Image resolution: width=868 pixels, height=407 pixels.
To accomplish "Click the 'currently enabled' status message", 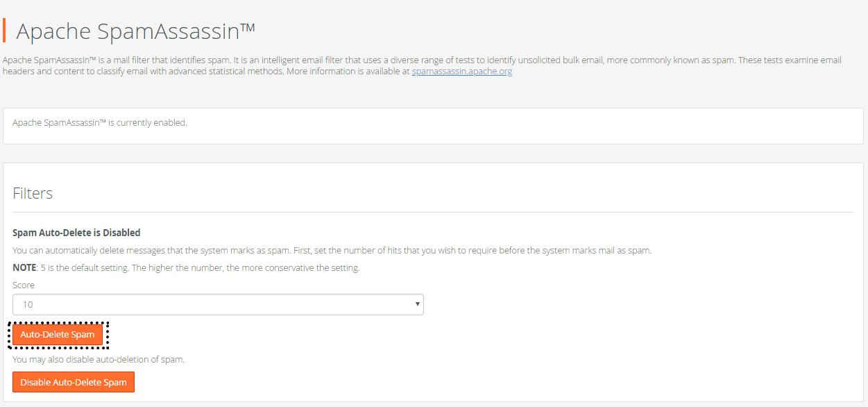I will [x=100, y=123].
